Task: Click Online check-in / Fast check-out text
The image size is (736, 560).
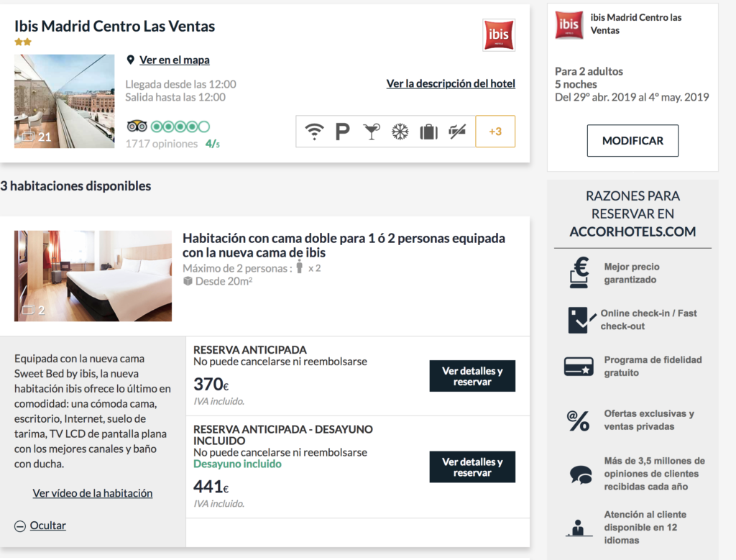Action: coord(649,320)
